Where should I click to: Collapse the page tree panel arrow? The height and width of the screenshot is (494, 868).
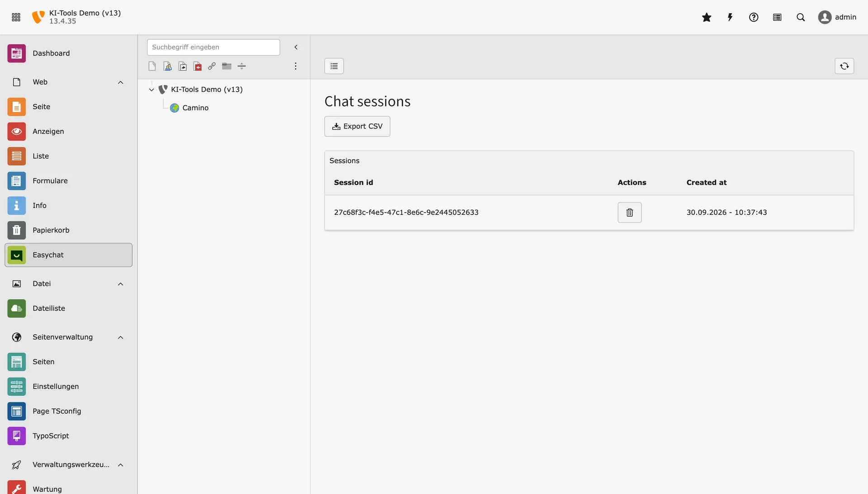(296, 47)
